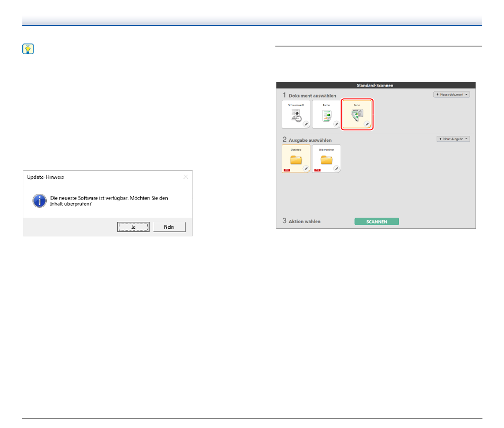Click the pencil icon on Farbe tile
The height and width of the screenshot is (428, 504).
336,124
